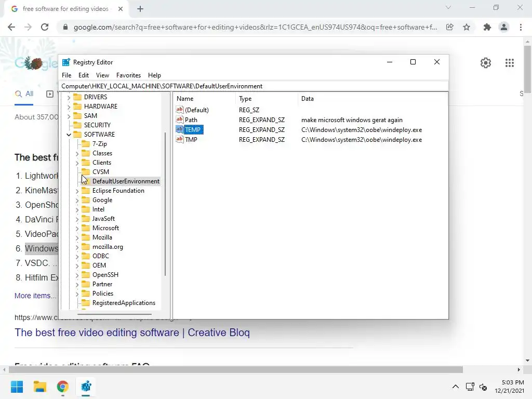
Task: Click the Chrome taskbar icon
Action: pos(63,387)
